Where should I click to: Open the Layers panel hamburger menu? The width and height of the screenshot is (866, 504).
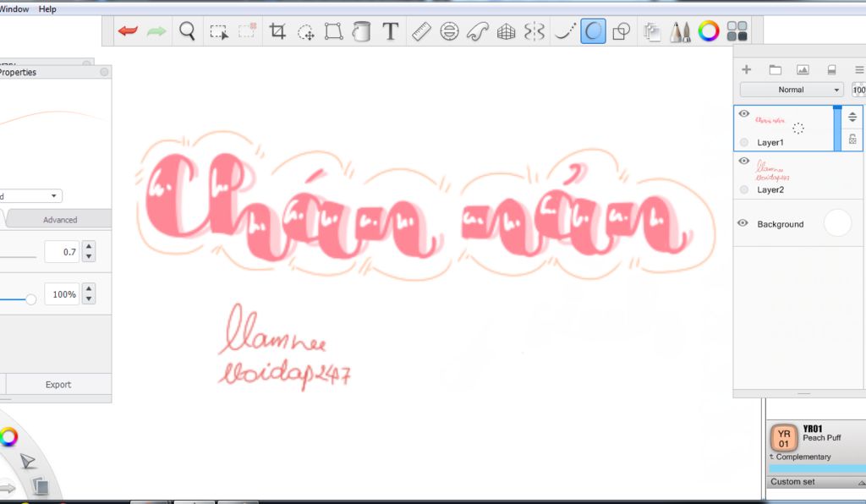coord(859,69)
